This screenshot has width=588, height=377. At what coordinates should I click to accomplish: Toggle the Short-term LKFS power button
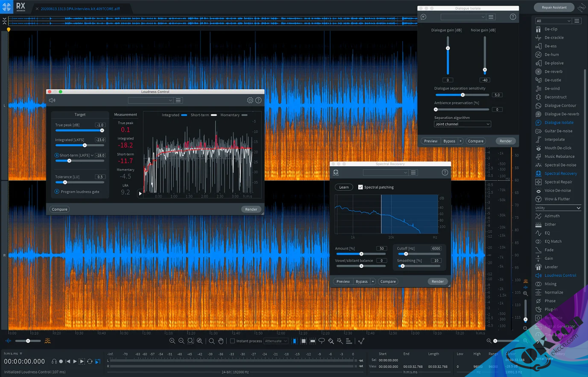coord(57,155)
